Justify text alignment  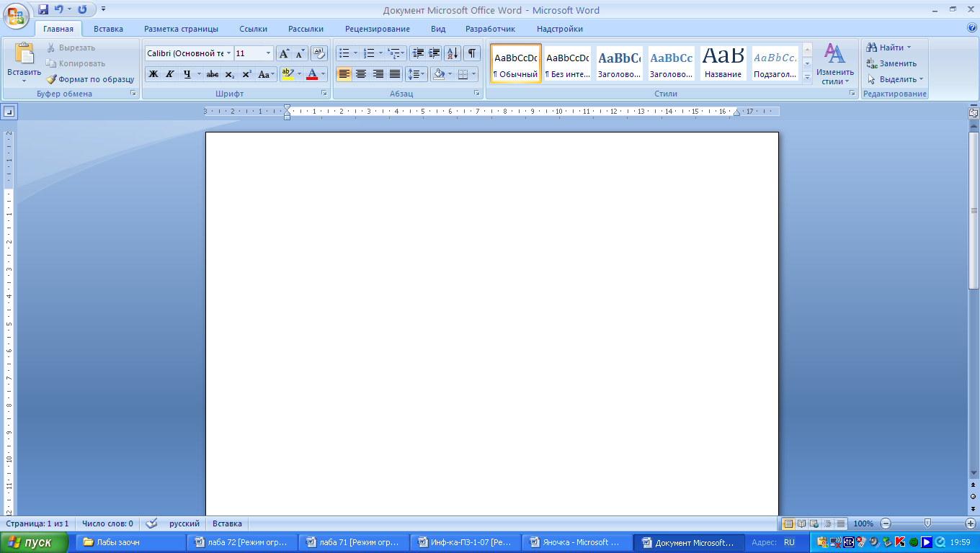[395, 73]
